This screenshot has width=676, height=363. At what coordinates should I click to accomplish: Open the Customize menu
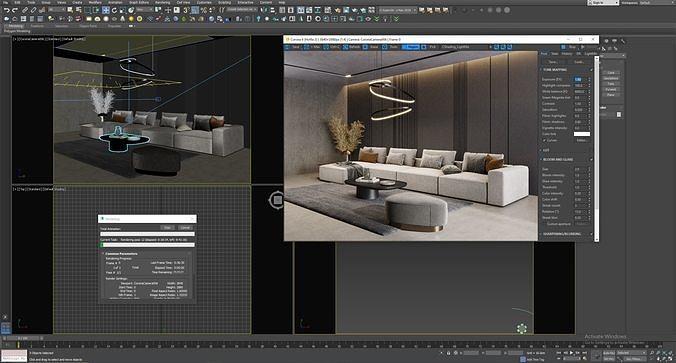pyautogui.click(x=204, y=2)
